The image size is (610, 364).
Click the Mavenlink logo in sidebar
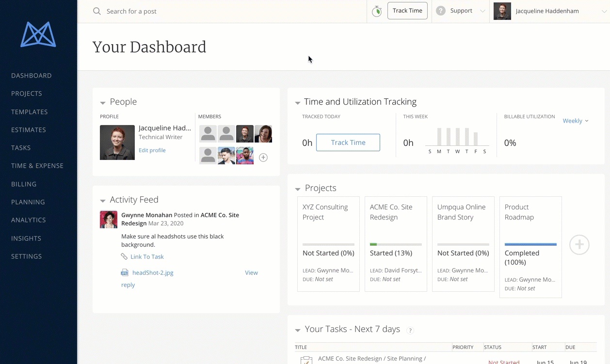pos(38,35)
